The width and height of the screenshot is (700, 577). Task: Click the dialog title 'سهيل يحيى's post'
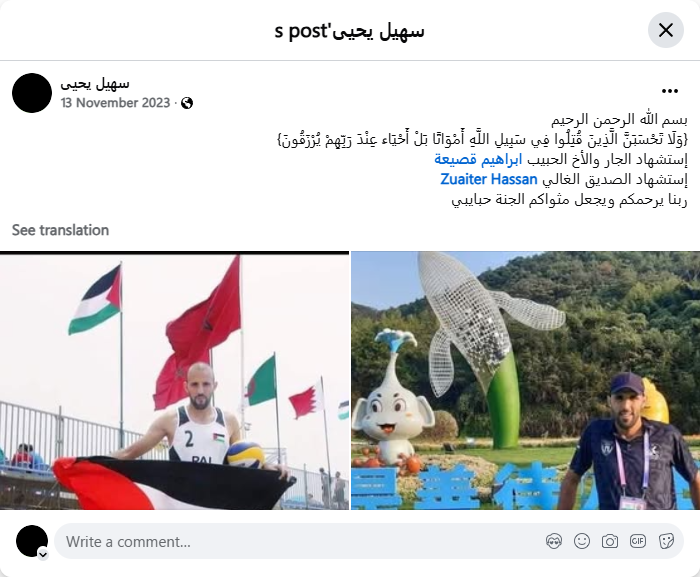(350, 31)
